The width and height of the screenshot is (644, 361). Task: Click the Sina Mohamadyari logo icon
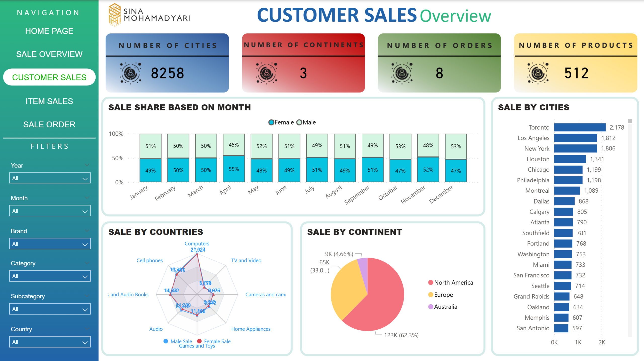[x=114, y=15]
